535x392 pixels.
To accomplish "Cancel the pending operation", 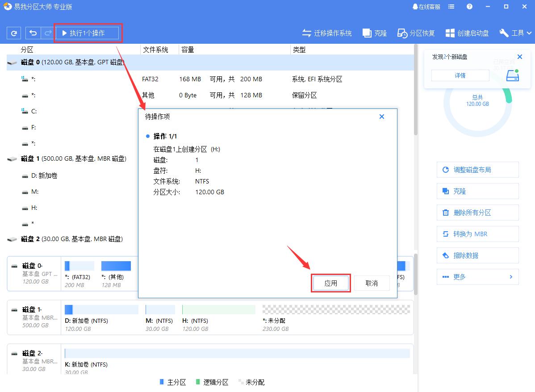I will (x=372, y=283).
